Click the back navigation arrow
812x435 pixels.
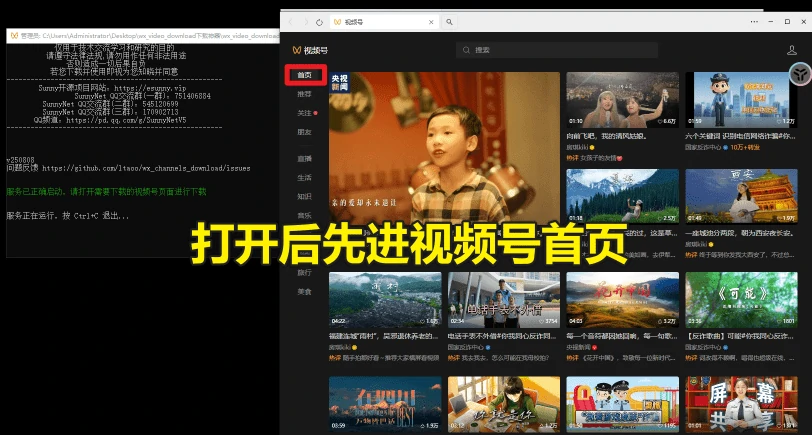point(291,21)
